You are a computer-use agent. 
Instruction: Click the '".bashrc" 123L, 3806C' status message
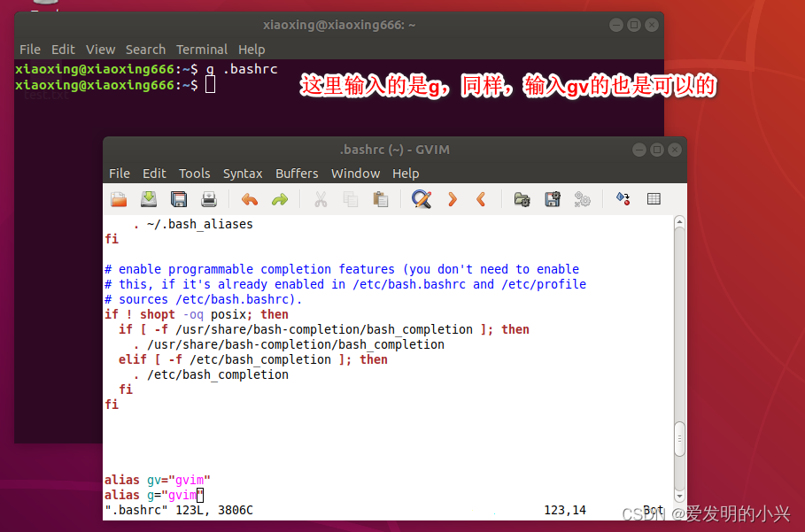(179, 511)
